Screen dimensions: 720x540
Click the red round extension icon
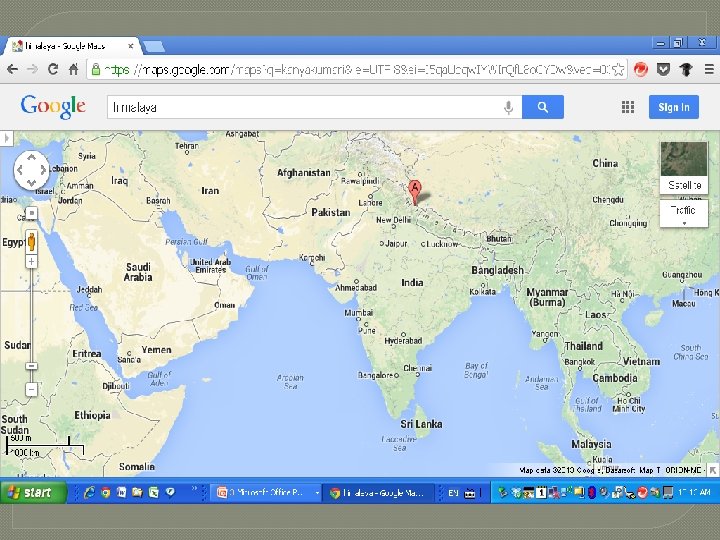641,69
